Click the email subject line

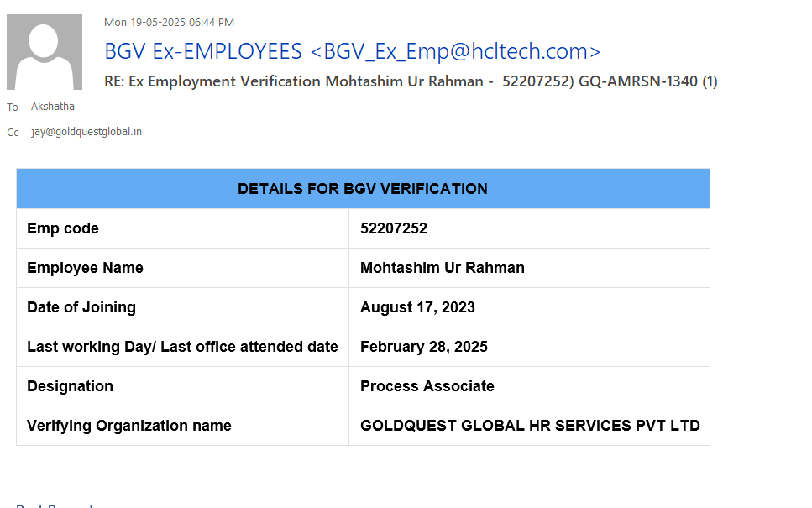411,81
